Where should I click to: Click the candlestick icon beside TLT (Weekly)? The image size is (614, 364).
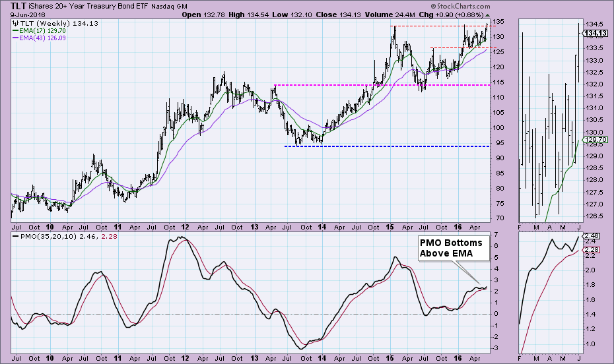pos(16,23)
